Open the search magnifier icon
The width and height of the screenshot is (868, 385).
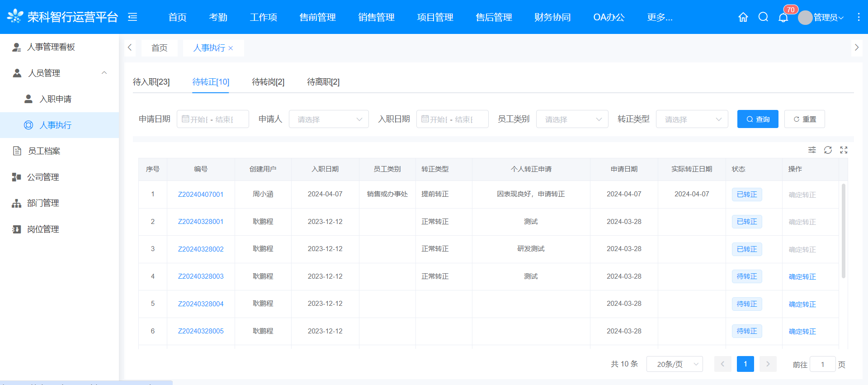tap(763, 17)
